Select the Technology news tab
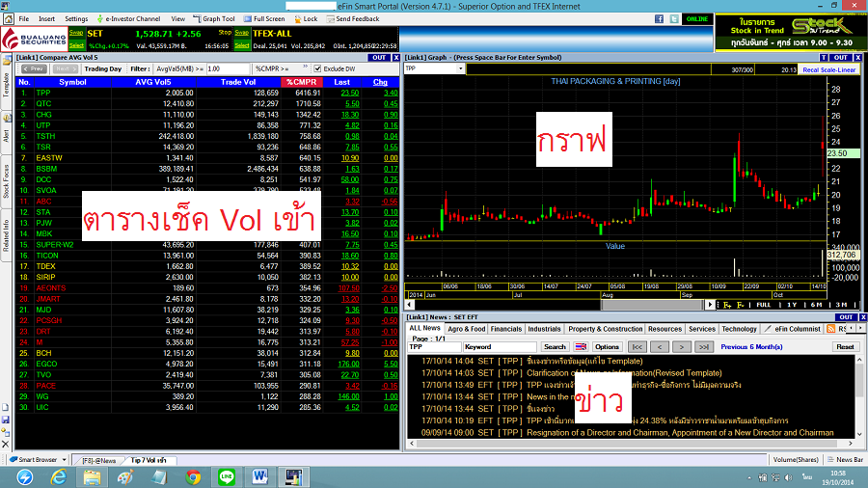This screenshot has width=868, height=488. pyautogui.click(x=739, y=329)
